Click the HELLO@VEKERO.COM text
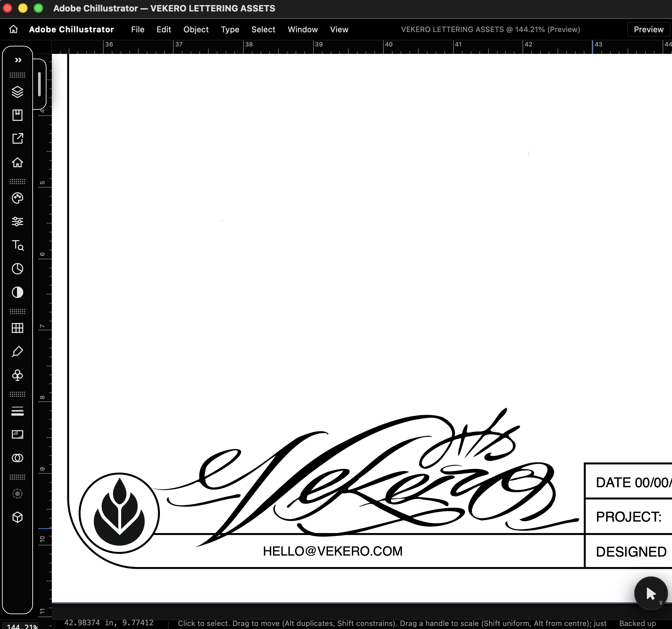672x629 pixels. (x=333, y=551)
